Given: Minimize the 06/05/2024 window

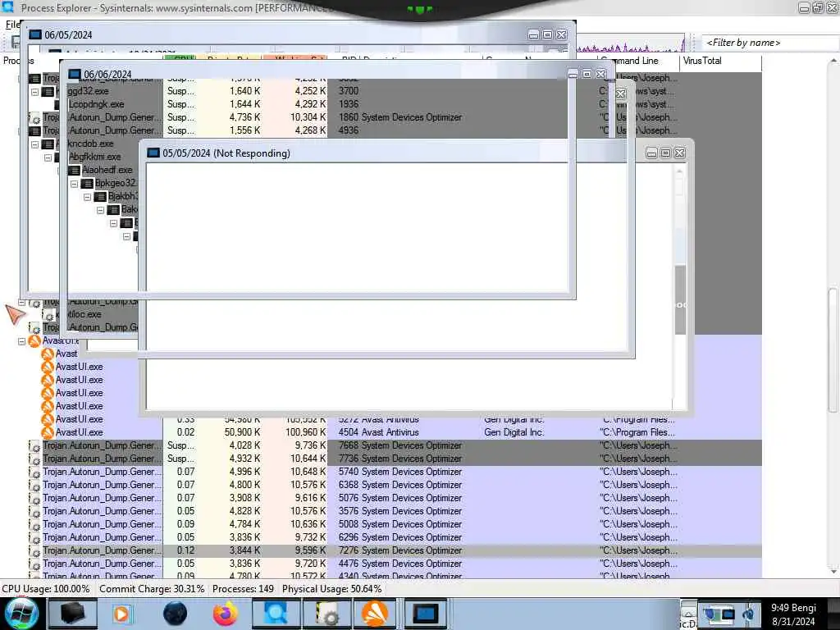Looking at the screenshot, I should [533, 34].
